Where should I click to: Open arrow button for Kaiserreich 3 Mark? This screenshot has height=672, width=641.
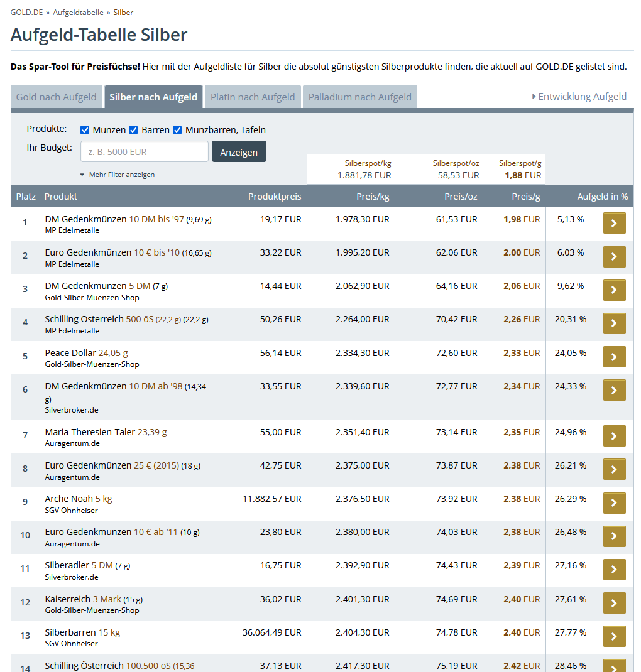[x=614, y=603]
